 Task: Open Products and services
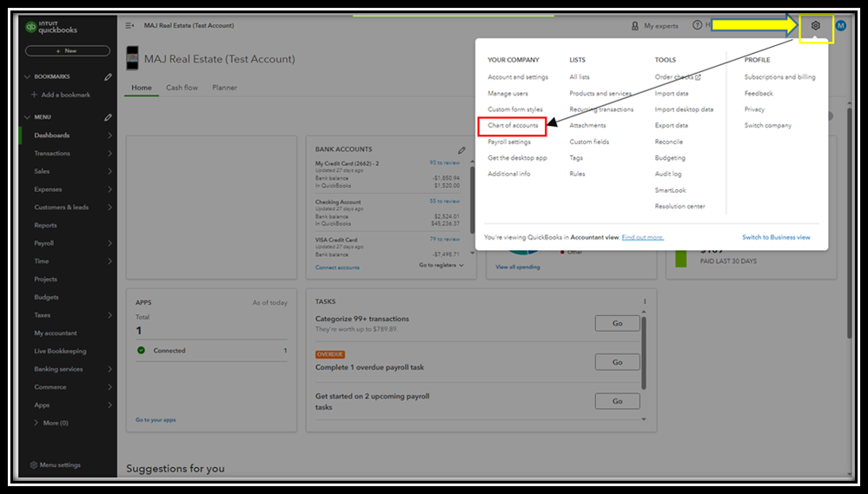(600, 94)
